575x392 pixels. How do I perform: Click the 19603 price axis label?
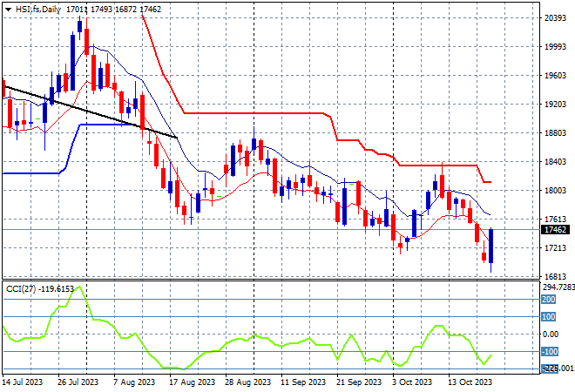[x=555, y=76]
